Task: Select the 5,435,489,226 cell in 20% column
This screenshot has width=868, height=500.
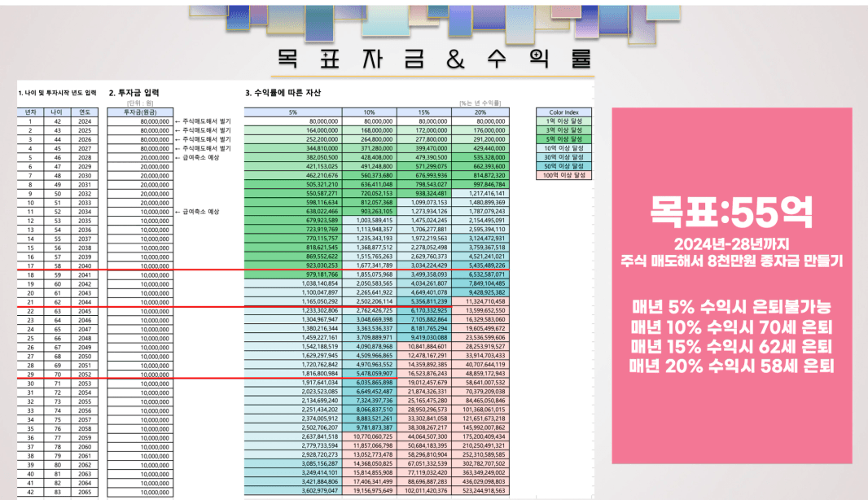Action: [479, 265]
